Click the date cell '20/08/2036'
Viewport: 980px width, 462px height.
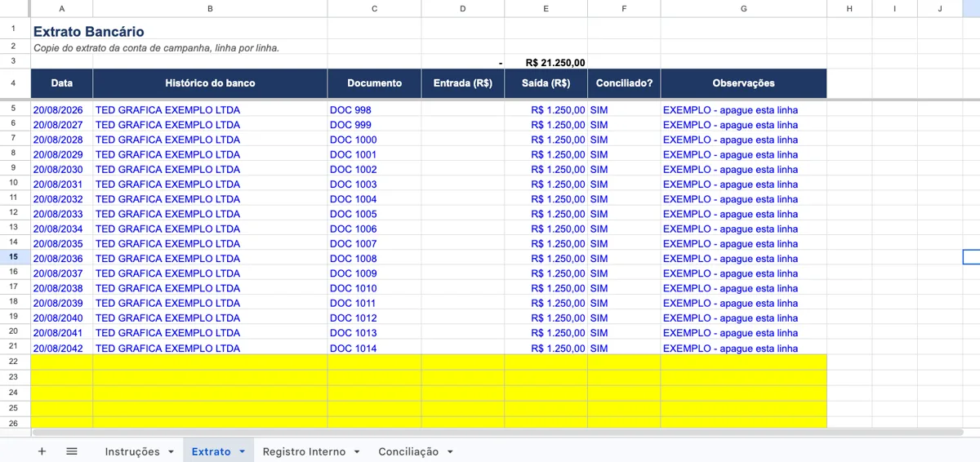[62, 258]
